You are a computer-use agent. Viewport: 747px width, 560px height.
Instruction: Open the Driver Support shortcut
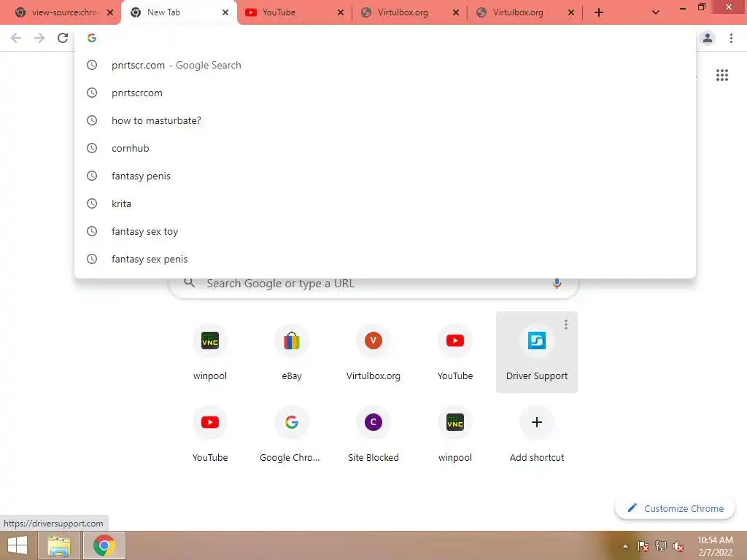[537, 352]
